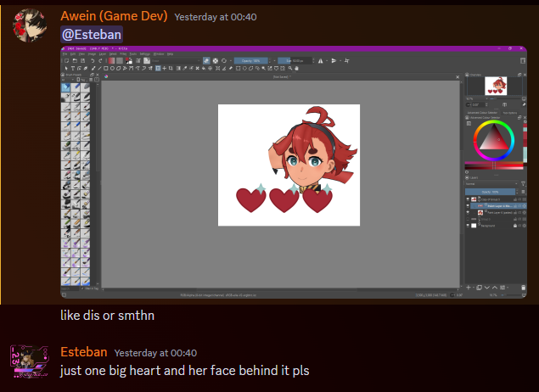Click the Overview docker thumbnail in Krita

click(496, 86)
